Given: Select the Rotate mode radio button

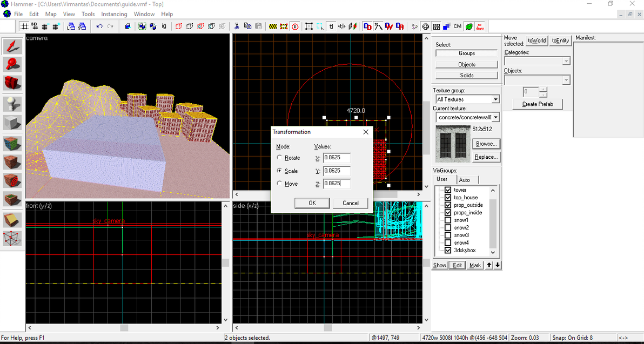Looking at the screenshot, I should pyautogui.click(x=279, y=158).
